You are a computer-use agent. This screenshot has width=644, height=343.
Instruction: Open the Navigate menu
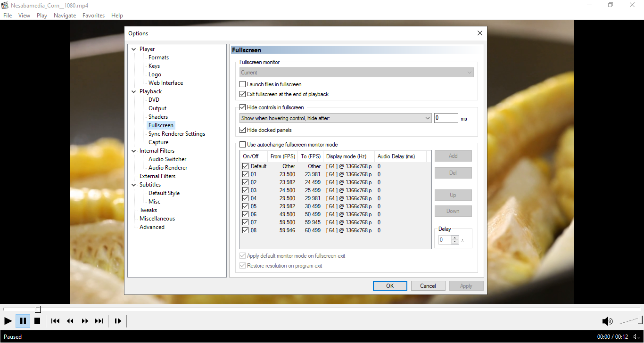65,16
